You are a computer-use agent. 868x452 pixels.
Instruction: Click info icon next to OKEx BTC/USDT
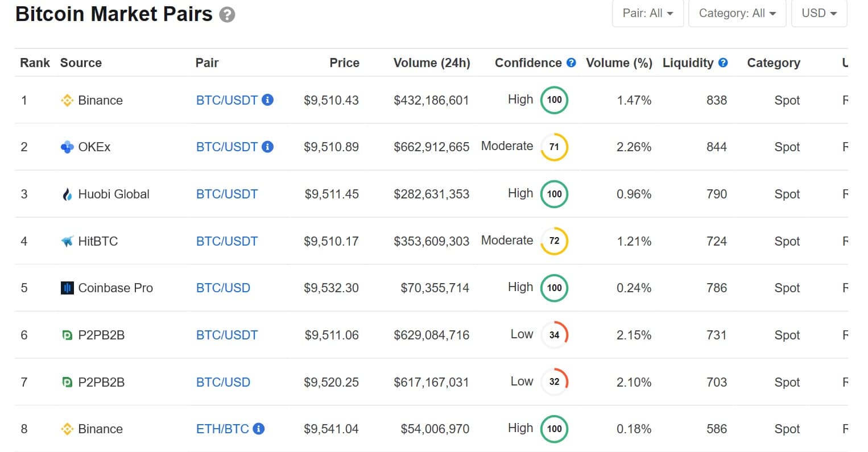(268, 147)
